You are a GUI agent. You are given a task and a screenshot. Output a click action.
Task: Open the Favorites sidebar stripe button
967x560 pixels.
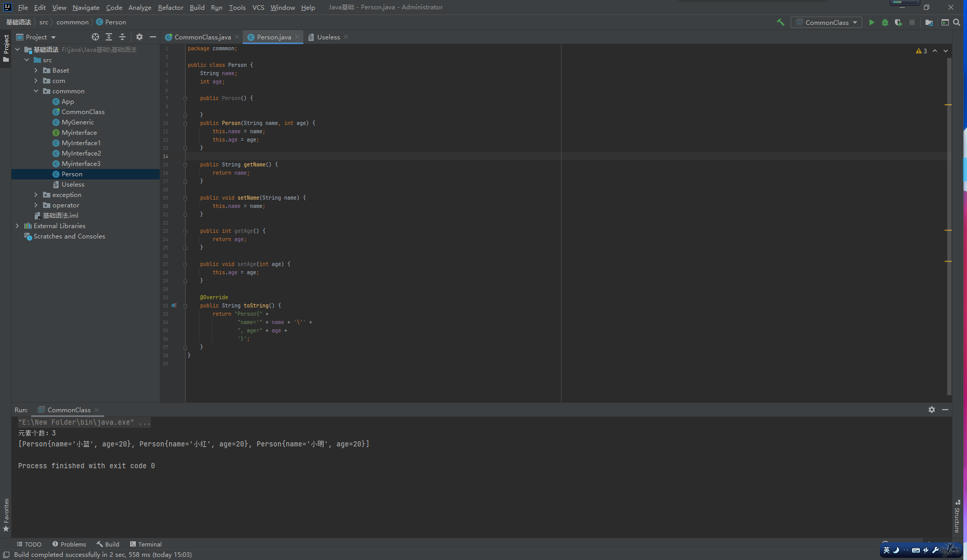[x=6, y=515]
